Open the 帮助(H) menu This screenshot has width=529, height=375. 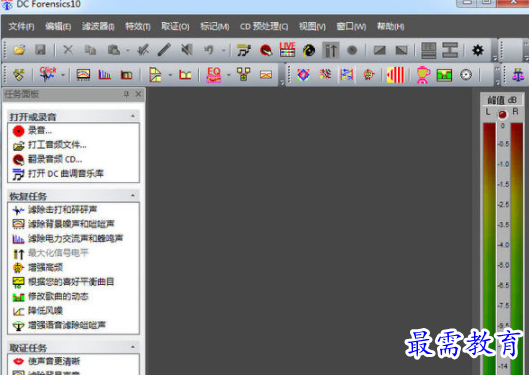(390, 26)
